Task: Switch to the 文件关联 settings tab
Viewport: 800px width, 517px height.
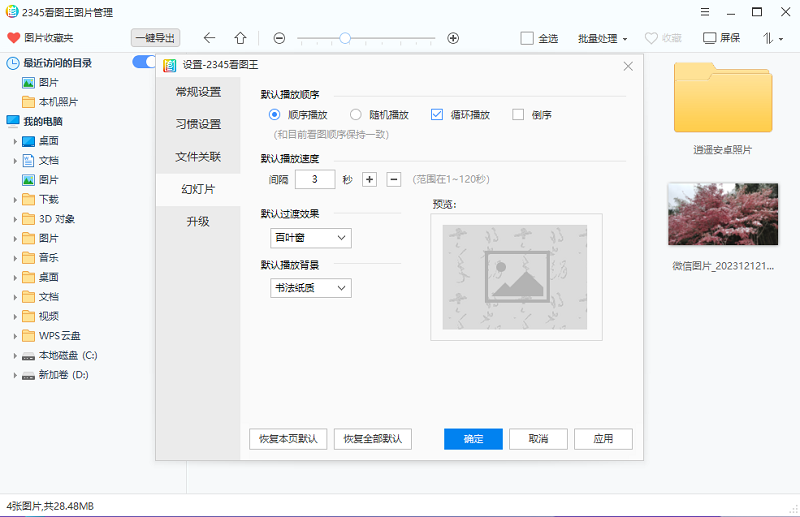Action: click(x=198, y=157)
